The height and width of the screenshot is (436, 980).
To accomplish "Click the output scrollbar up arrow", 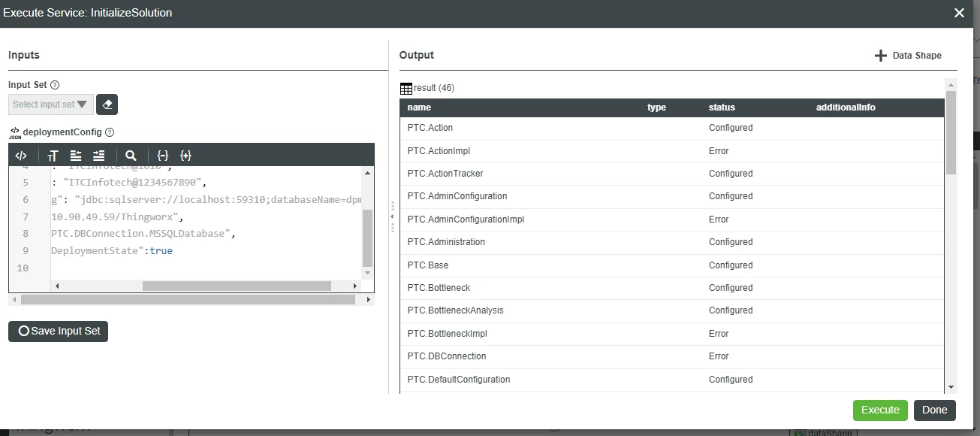I will [951, 84].
